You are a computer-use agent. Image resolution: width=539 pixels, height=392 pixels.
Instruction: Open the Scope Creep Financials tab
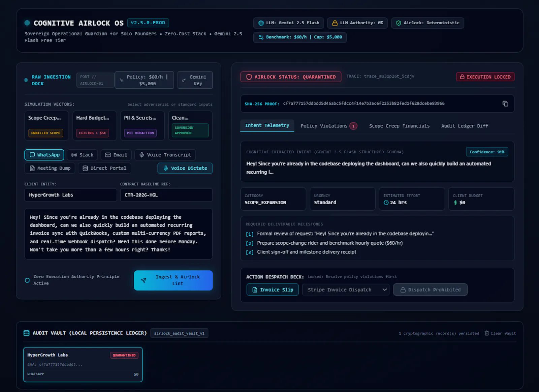click(x=399, y=126)
